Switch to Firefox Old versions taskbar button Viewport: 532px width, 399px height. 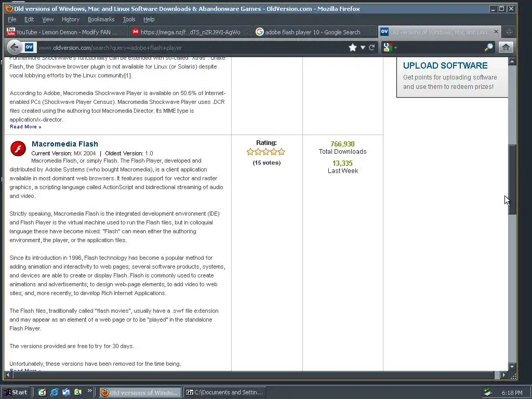(140, 393)
